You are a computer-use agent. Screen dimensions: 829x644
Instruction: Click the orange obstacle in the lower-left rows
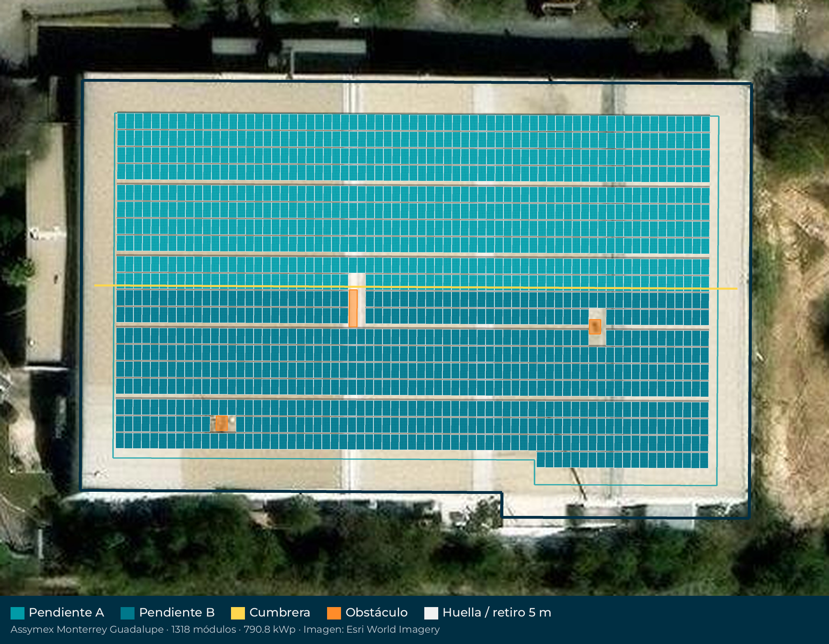pyautogui.click(x=221, y=423)
